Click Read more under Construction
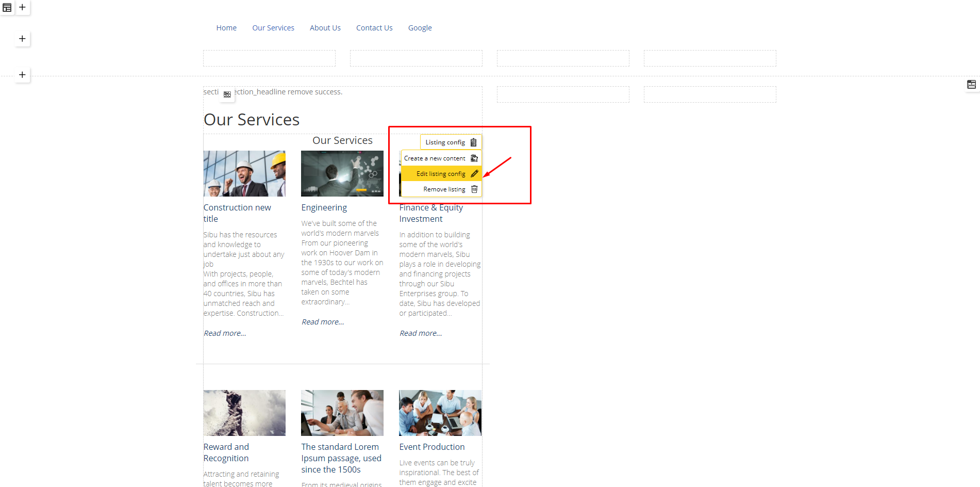This screenshot has height=487, width=980. pyautogui.click(x=225, y=333)
